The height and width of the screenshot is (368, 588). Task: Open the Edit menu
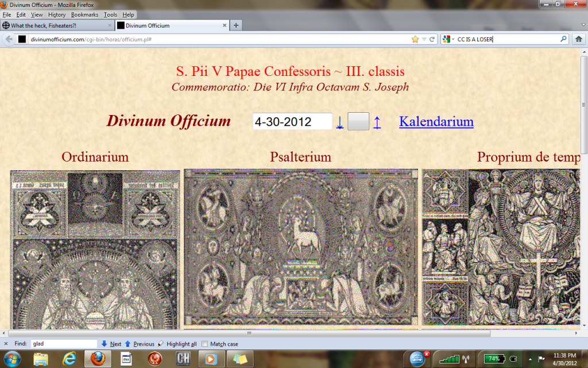pos(21,14)
